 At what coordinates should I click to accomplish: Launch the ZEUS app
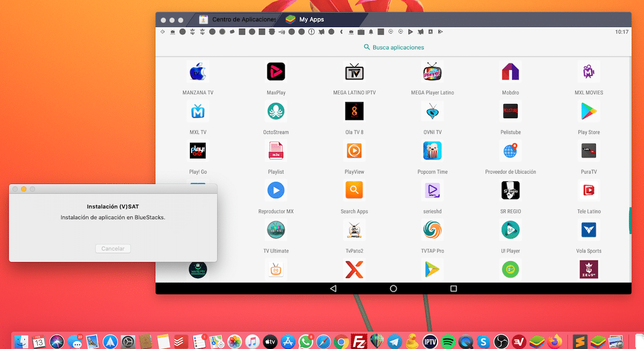click(x=588, y=269)
